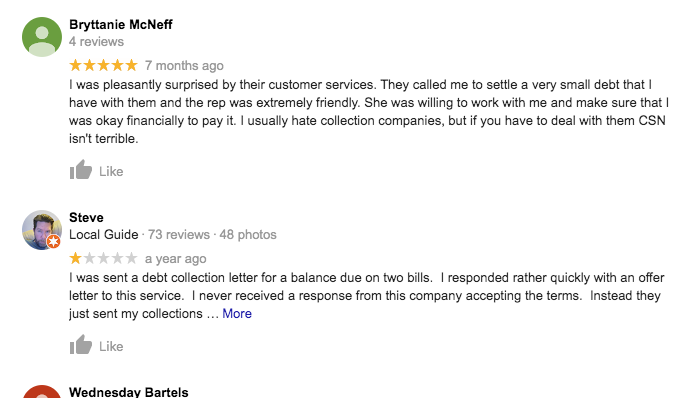The height and width of the screenshot is (398, 681).
Task: Open the Steve reviewer name link
Action: (x=86, y=217)
